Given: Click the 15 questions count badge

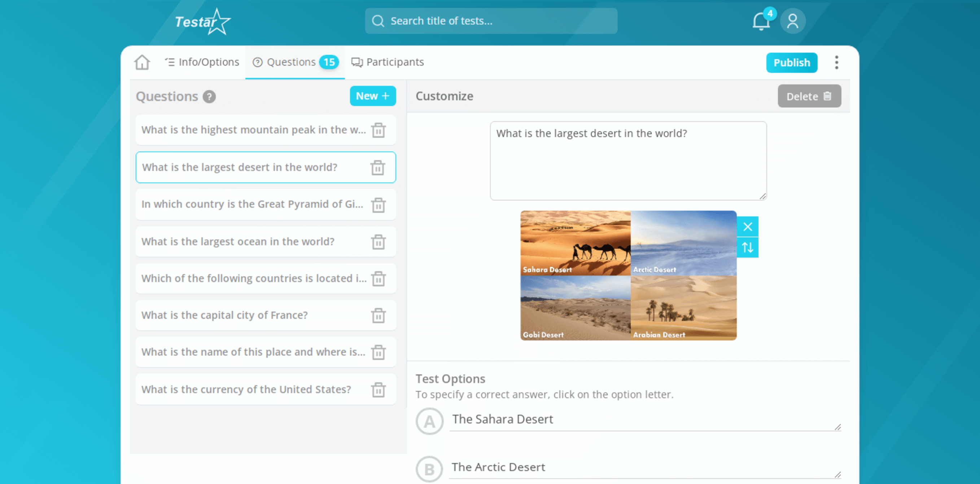Looking at the screenshot, I should (x=329, y=62).
